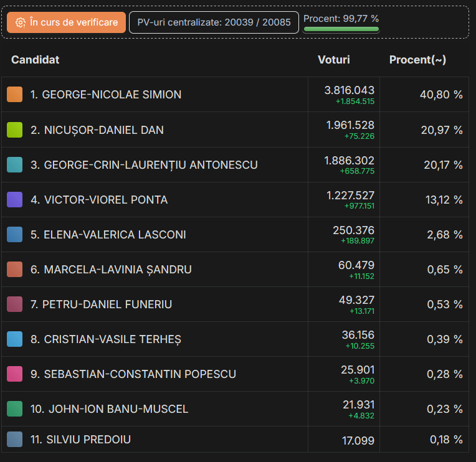Sort by the Candidat column header
This screenshot has height=462, width=476.
click(x=36, y=60)
